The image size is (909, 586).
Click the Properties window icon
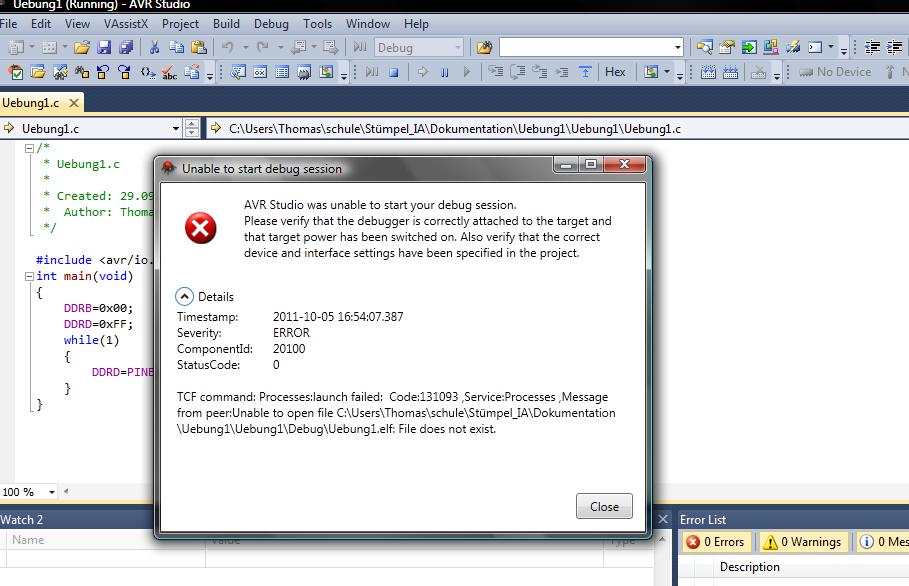click(726, 47)
